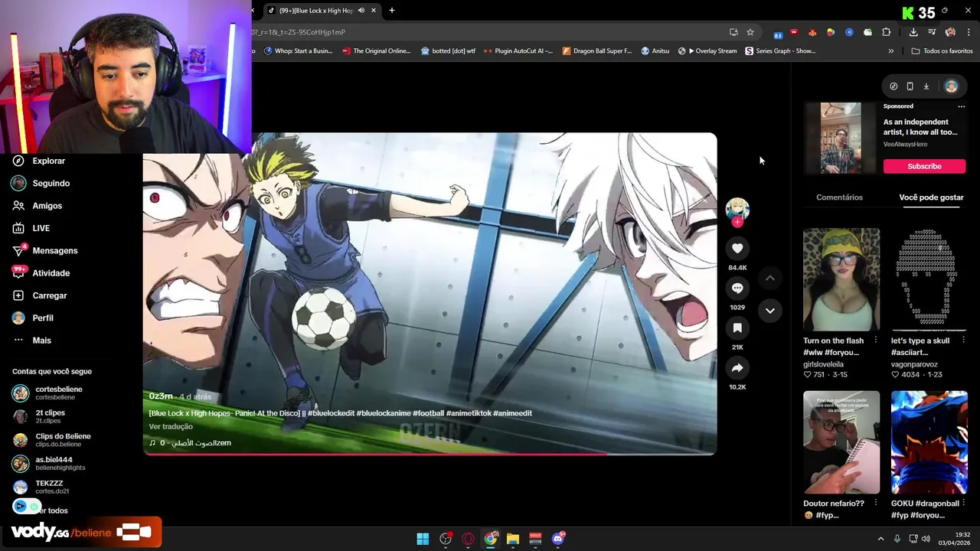Viewport: 980px width, 551px height.
Task: Click the Subscribe button on sponsored ad
Action: coord(924,166)
